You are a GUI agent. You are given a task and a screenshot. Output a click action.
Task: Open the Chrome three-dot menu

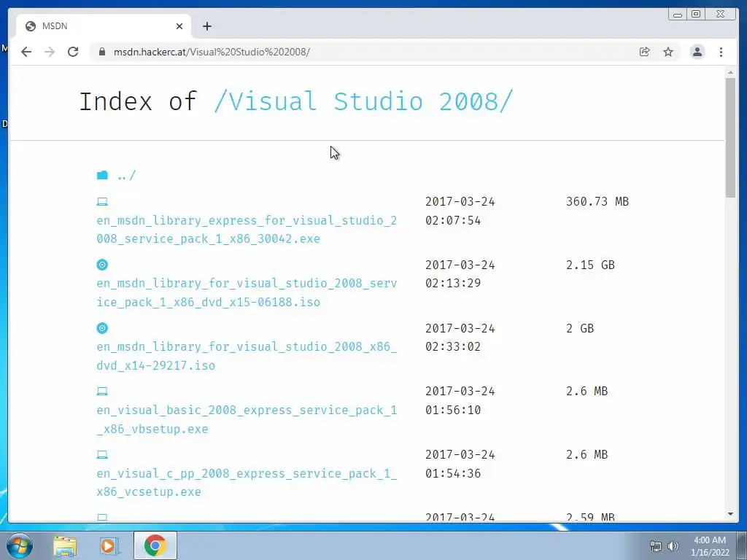pyautogui.click(x=721, y=52)
